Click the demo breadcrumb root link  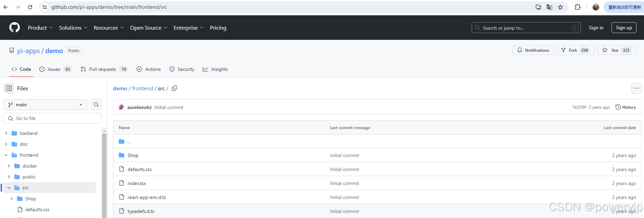click(120, 88)
